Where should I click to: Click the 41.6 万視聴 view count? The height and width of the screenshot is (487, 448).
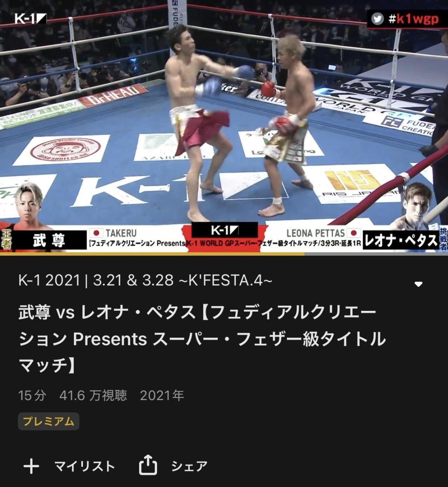click(x=93, y=395)
